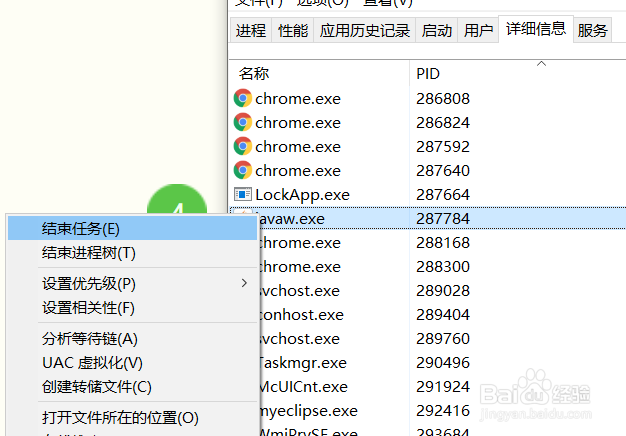Toggle UAC 虚拟化(V) menu entry
The image size is (626, 436).
click(132, 363)
